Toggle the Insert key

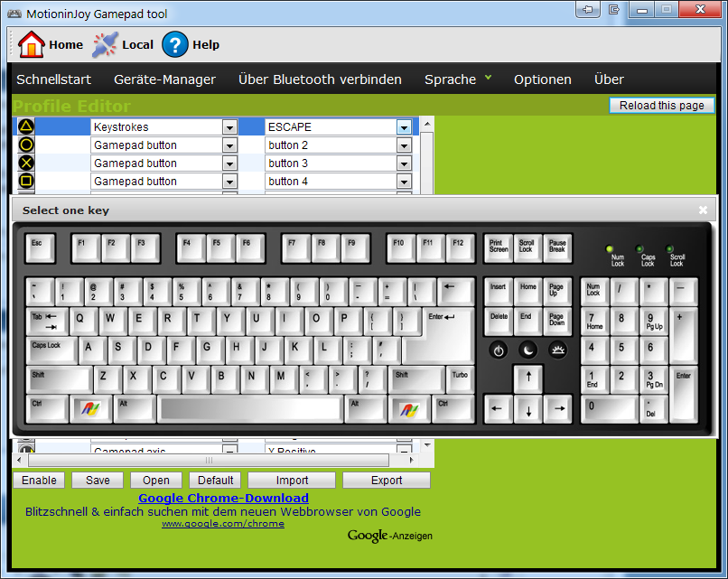pos(499,292)
